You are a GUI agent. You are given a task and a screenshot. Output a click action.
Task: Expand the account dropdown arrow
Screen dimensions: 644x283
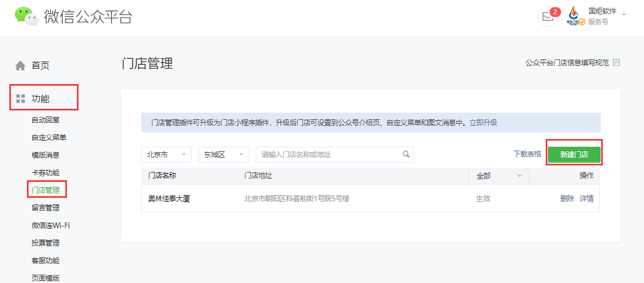coord(624,15)
